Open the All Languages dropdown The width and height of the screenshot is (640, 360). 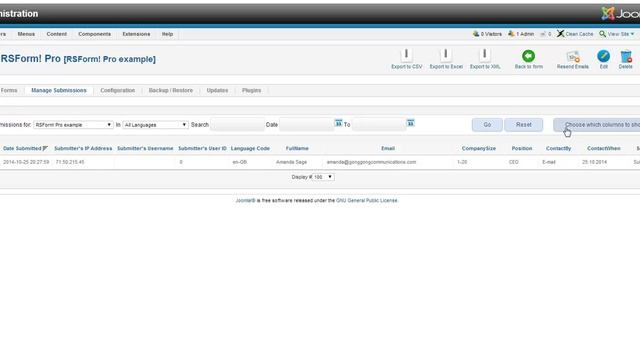pos(155,124)
